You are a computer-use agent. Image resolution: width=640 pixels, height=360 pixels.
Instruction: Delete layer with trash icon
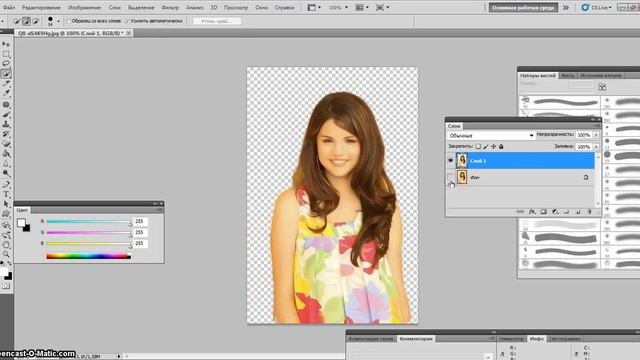[x=589, y=211]
